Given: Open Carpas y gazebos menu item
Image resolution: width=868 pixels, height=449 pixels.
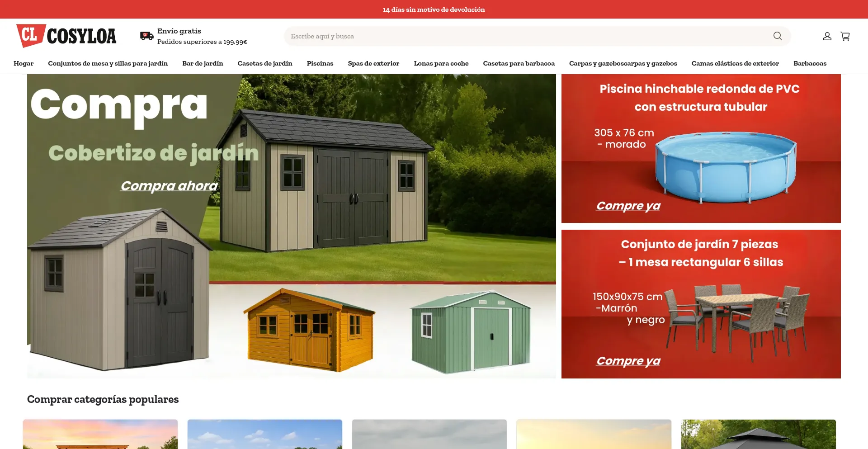Looking at the screenshot, I should pos(623,63).
